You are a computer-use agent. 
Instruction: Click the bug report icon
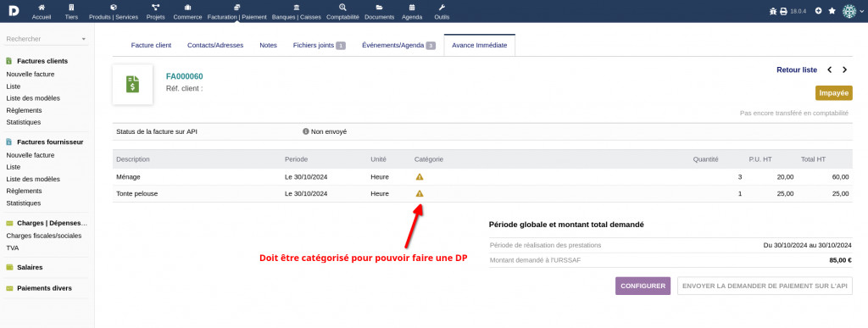pos(773,11)
